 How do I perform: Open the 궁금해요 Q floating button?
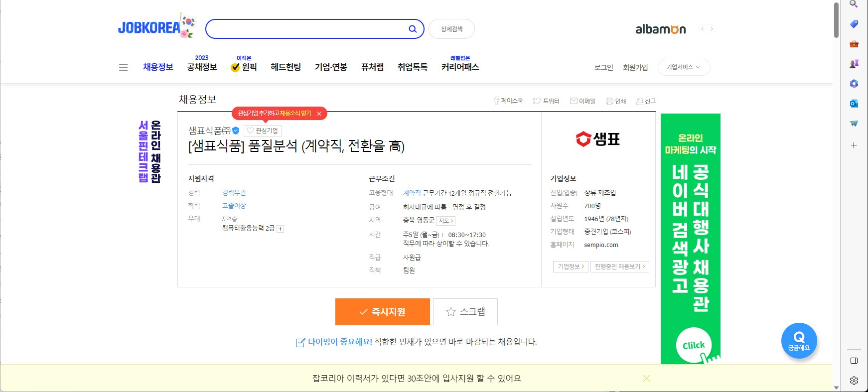coord(799,341)
